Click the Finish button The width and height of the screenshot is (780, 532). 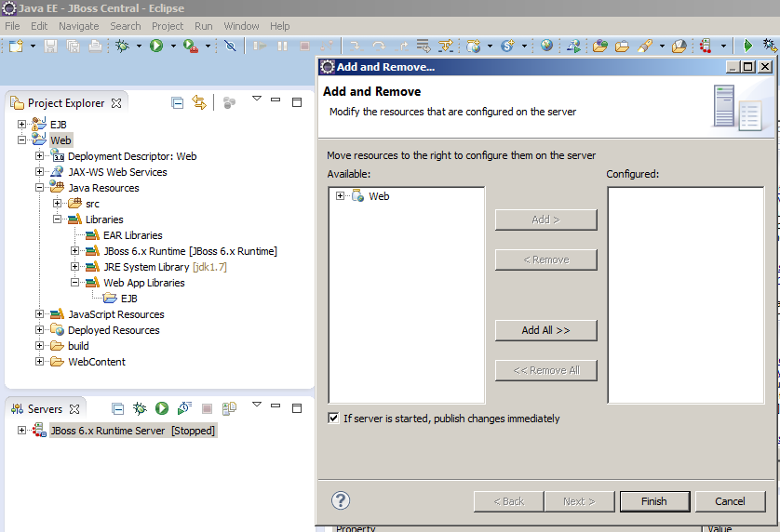pos(654,501)
